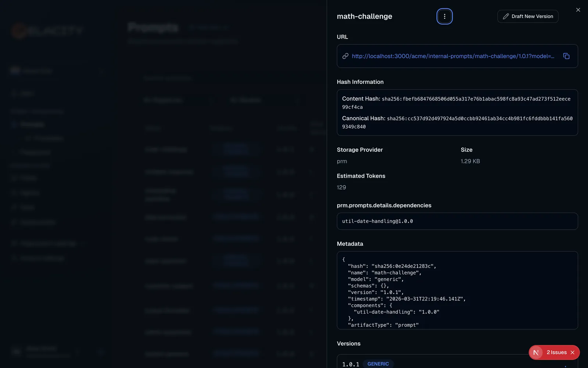The height and width of the screenshot is (368, 588).
Task: Click the "hash": "sha256:0e24de21283c" metadata line
Action: coord(392,266)
